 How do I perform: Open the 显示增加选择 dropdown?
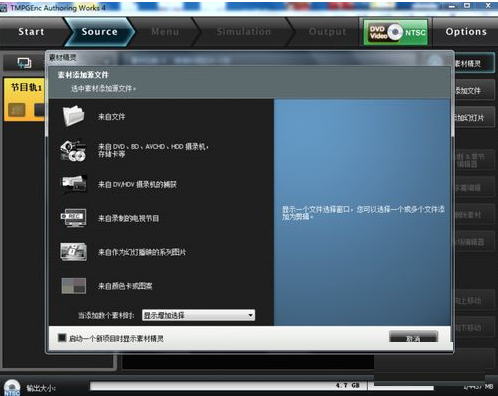click(199, 315)
